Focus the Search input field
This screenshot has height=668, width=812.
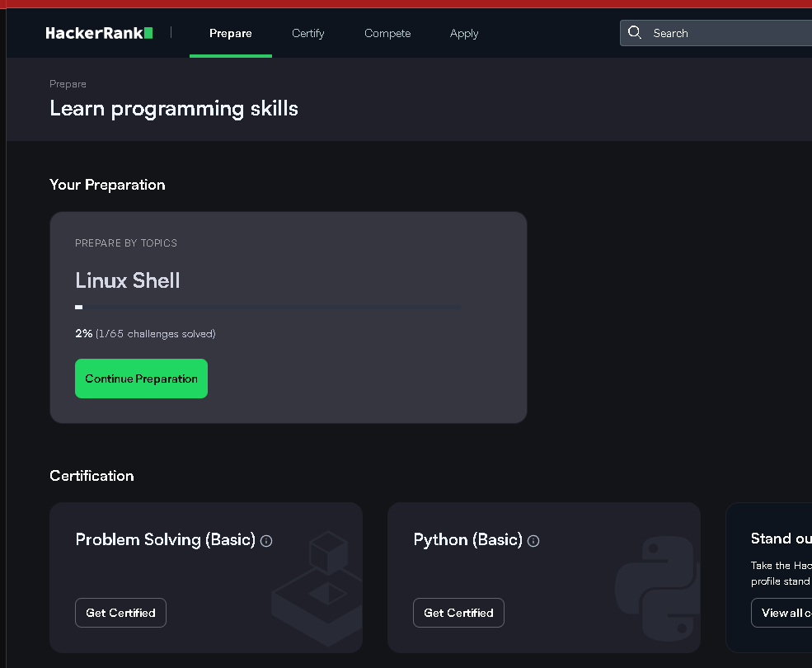(x=716, y=33)
